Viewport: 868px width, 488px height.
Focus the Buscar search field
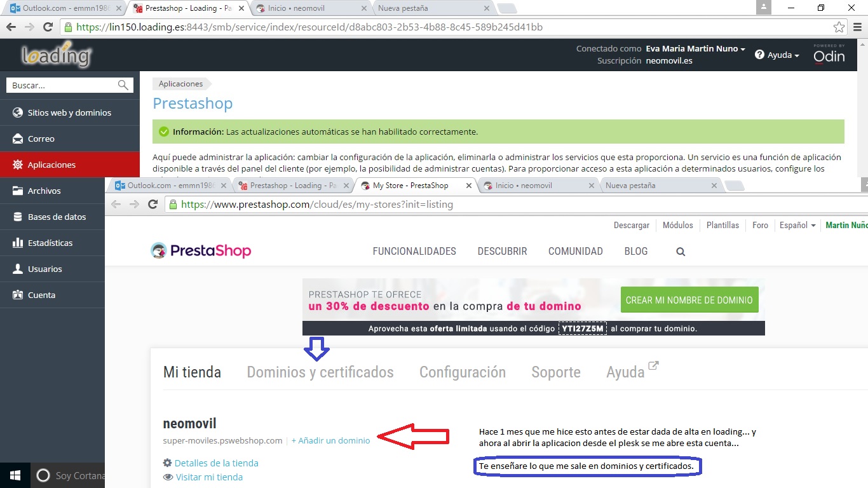pos(70,85)
